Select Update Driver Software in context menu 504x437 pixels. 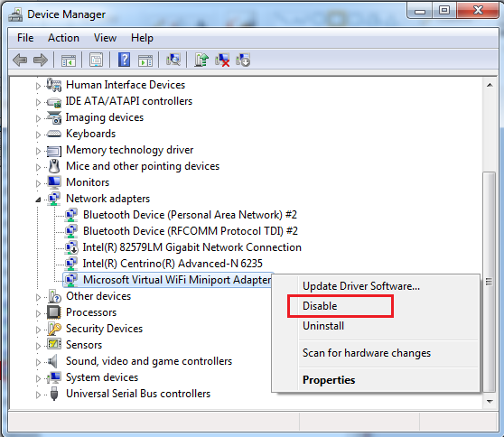coord(361,286)
